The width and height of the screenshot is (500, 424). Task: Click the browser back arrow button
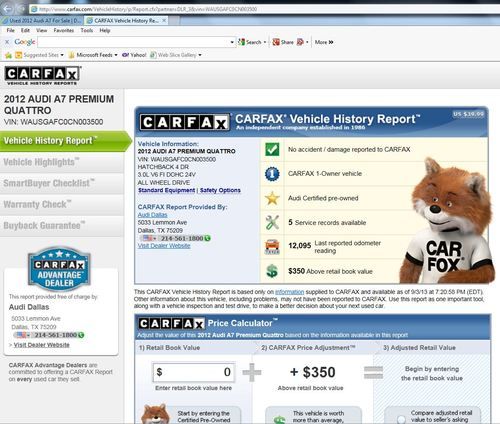click(x=8, y=9)
